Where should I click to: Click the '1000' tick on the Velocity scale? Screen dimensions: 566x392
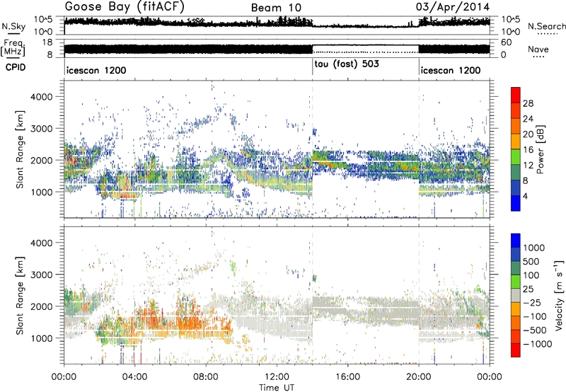click(x=534, y=248)
